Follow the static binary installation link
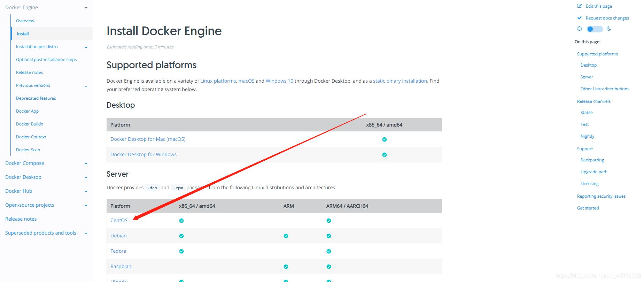 click(x=400, y=81)
